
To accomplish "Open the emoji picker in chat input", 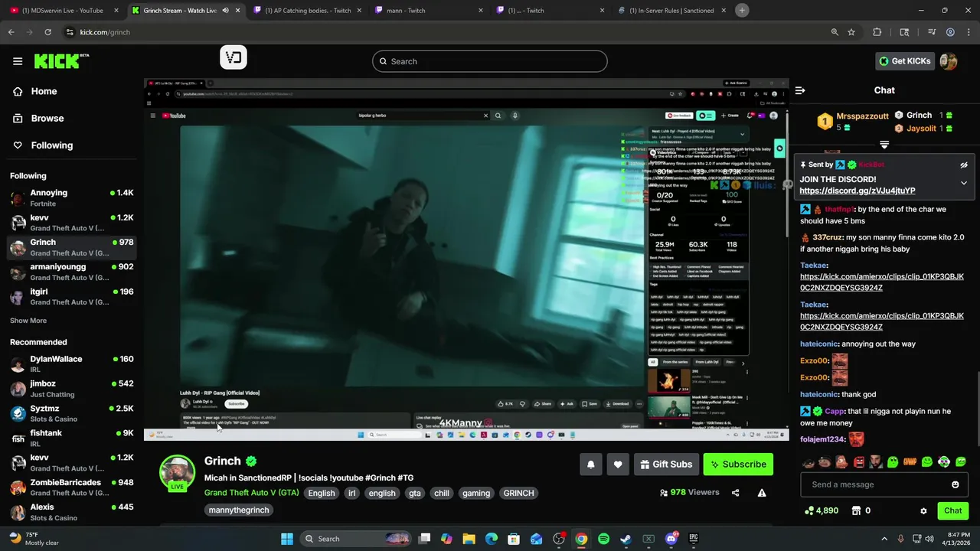I will click(x=955, y=484).
